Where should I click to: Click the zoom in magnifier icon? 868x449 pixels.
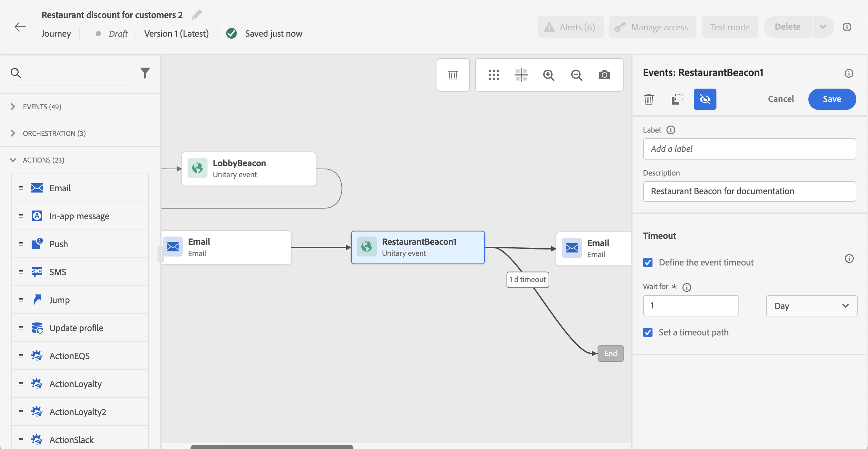pyautogui.click(x=549, y=75)
